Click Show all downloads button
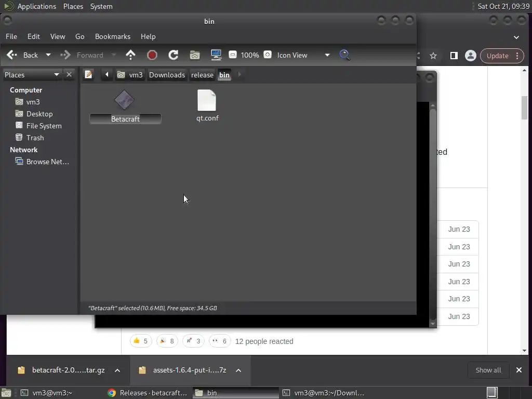 tap(488, 370)
